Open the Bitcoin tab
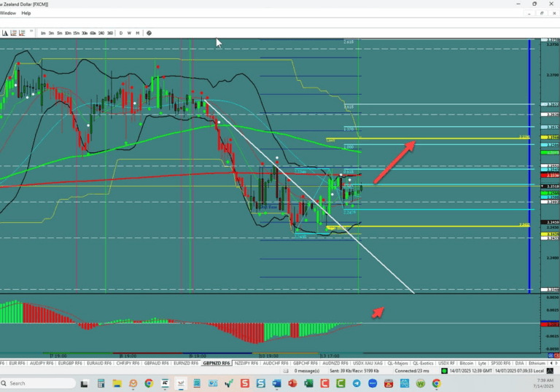The image size is (560, 392). (x=467, y=363)
